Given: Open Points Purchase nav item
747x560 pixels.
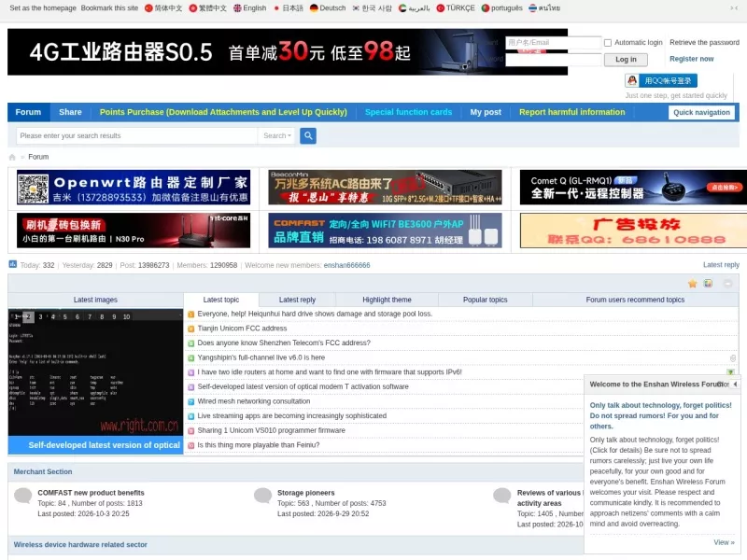Looking at the screenshot, I should click(x=223, y=112).
